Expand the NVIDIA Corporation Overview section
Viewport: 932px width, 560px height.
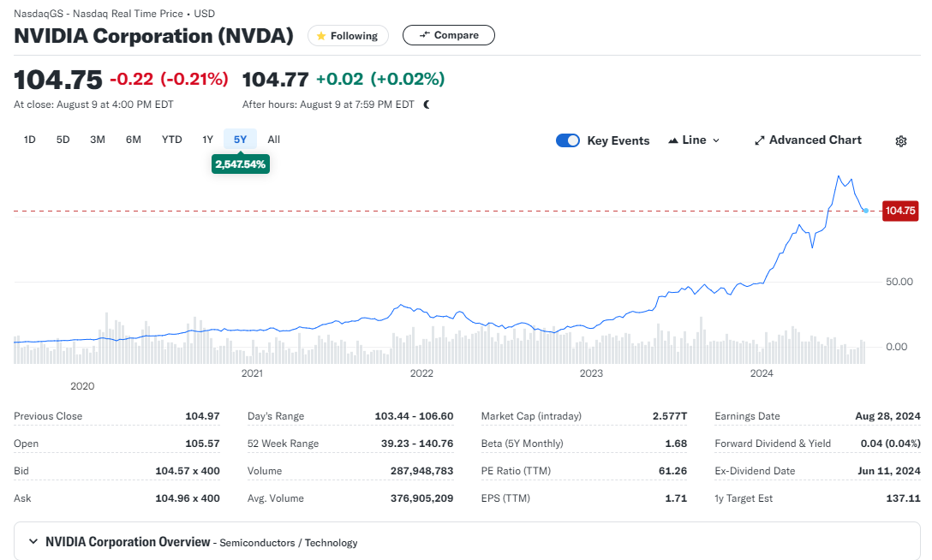(33, 542)
